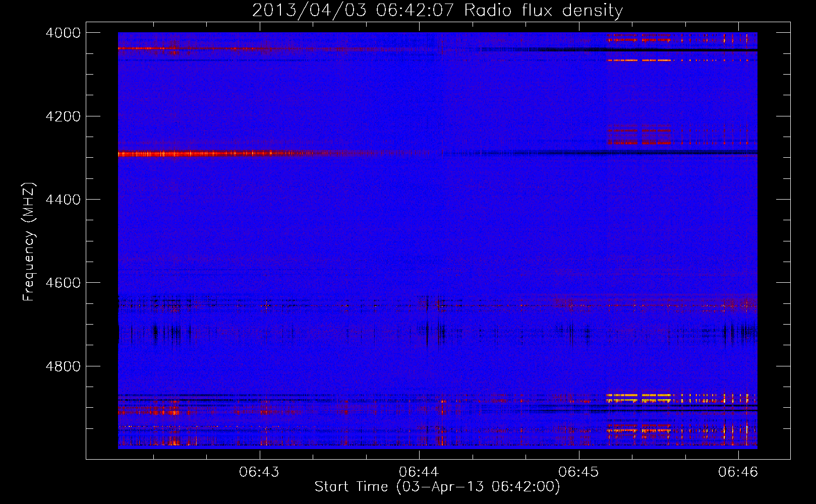Click the 06:45 time axis label
Image resolution: width=816 pixels, height=504 pixels.
pos(578,472)
